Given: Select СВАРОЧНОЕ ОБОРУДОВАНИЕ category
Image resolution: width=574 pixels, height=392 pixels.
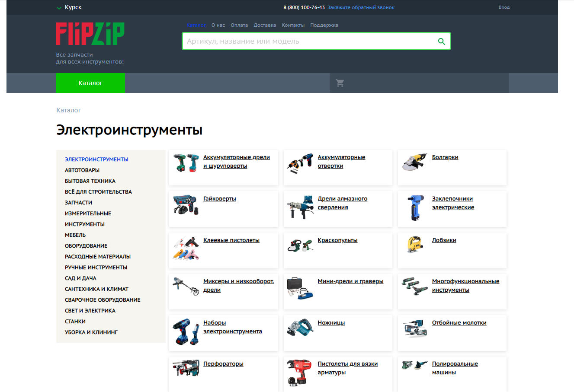Looking at the screenshot, I should [103, 300].
